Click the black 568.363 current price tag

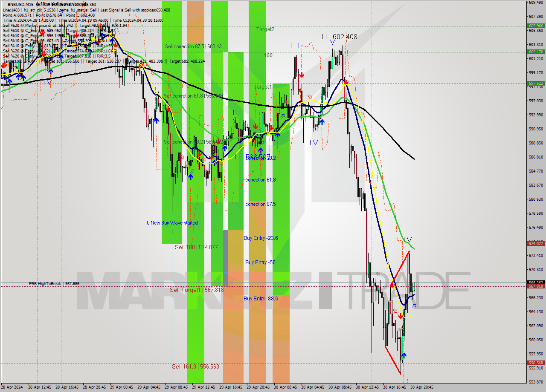pyautogui.click(x=536, y=282)
